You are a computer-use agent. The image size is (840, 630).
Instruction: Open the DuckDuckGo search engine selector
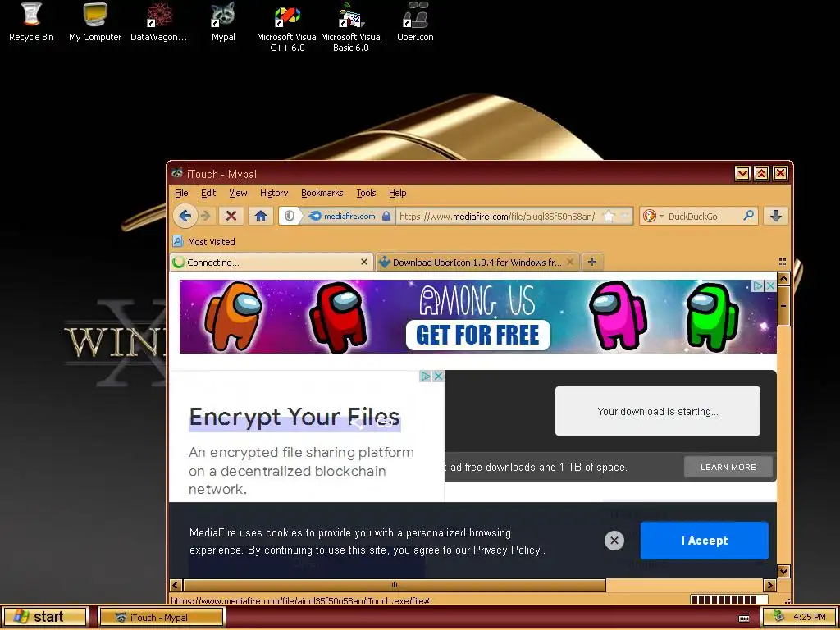pyautogui.click(x=652, y=216)
